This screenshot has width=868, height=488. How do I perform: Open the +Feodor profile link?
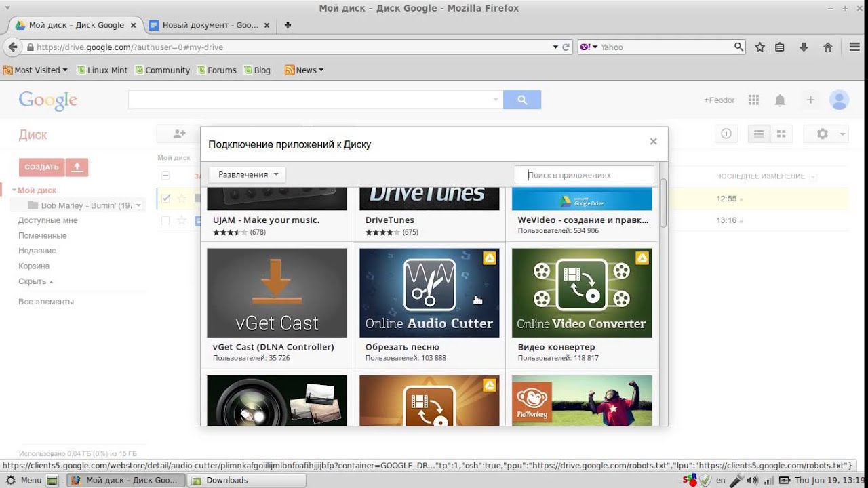click(719, 100)
